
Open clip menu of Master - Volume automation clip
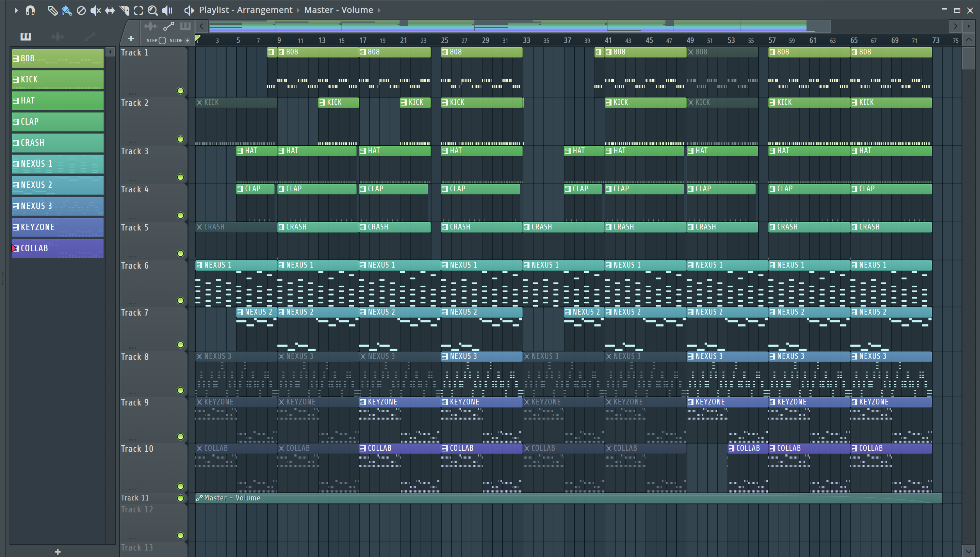pyautogui.click(x=199, y=498)
